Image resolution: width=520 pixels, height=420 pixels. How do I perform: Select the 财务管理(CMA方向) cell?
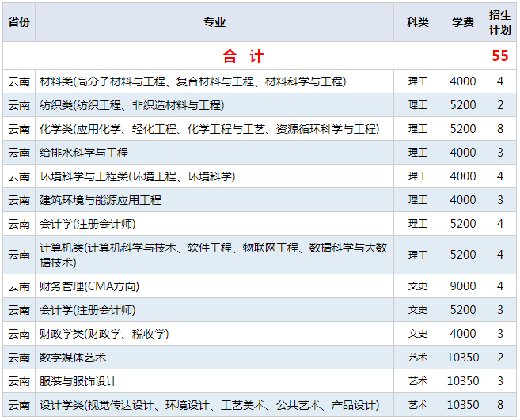click(214, 286)
